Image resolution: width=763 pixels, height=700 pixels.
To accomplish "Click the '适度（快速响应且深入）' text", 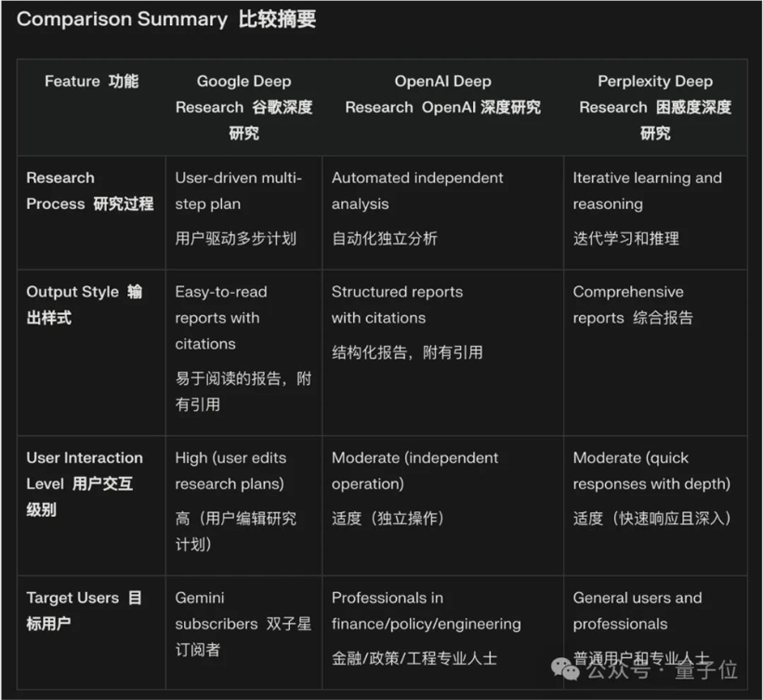I will [651, 519].
